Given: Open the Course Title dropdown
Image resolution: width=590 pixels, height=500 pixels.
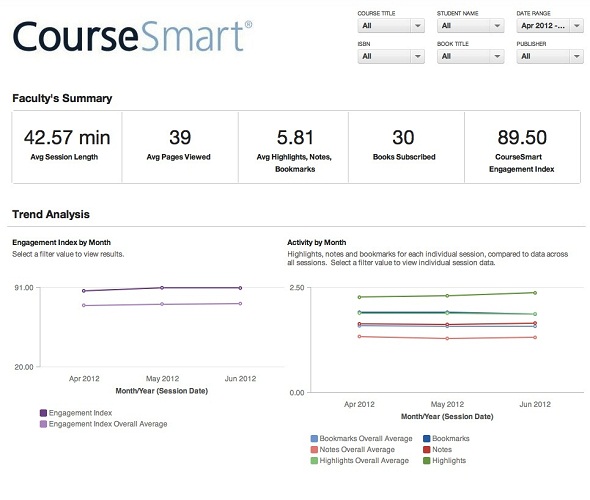Looking at the screenshot, I should click(391, 26).
